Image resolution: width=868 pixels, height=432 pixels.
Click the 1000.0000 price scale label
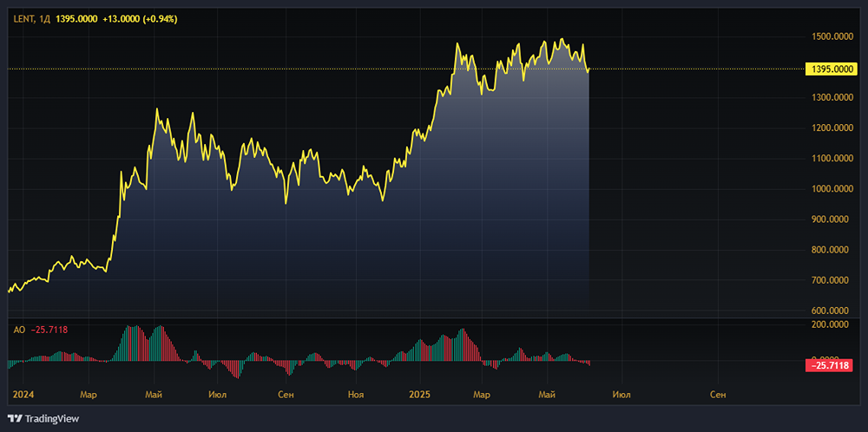click(x=831, y=189)
